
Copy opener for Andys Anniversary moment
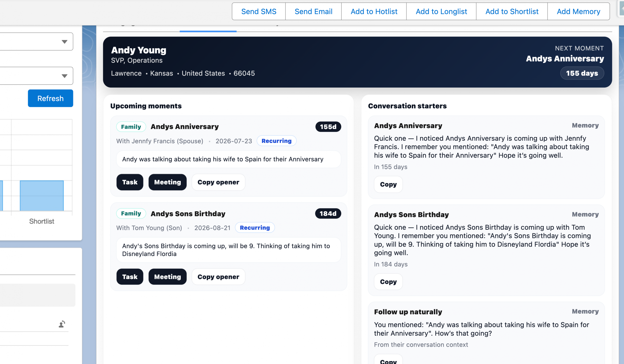218,182
